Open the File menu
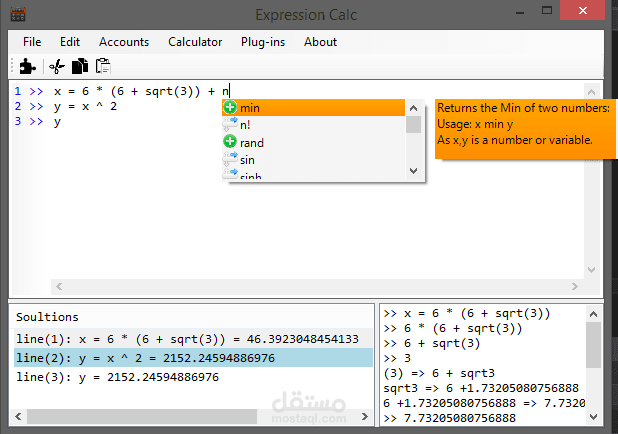This screenshot has height=434, width=618. [x=32, y=42]
